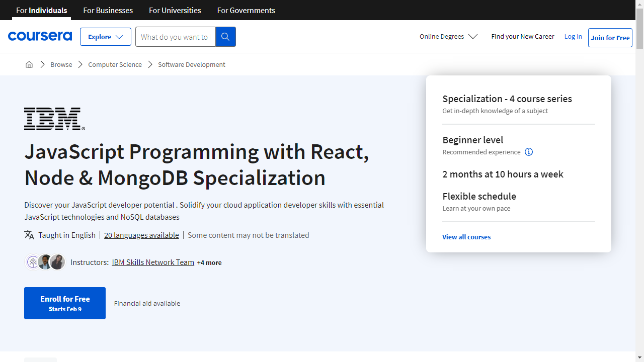Switch to the For Businesses tab
Viewport: 644px width, 362px height.
pyautogui.click(x=108, y=10)
